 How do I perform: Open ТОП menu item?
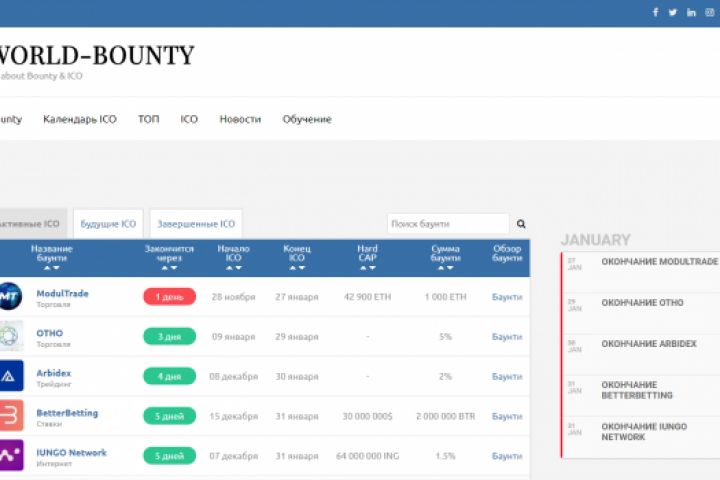click(x=148, y=119)
